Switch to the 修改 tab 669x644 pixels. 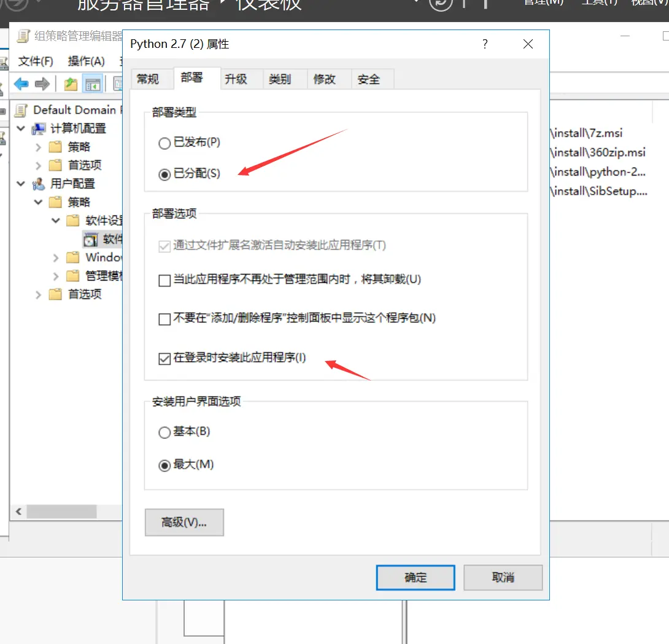tap(330, 79)
